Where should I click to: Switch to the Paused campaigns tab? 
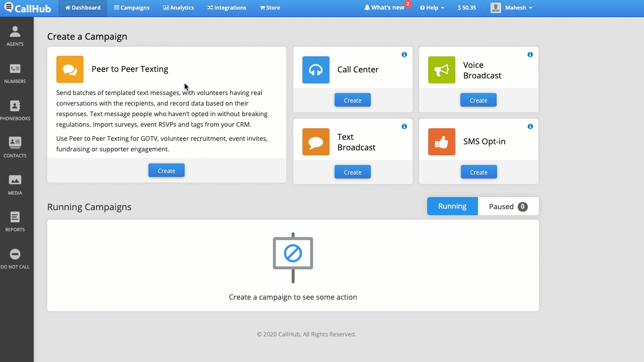(x=508, y=206)
